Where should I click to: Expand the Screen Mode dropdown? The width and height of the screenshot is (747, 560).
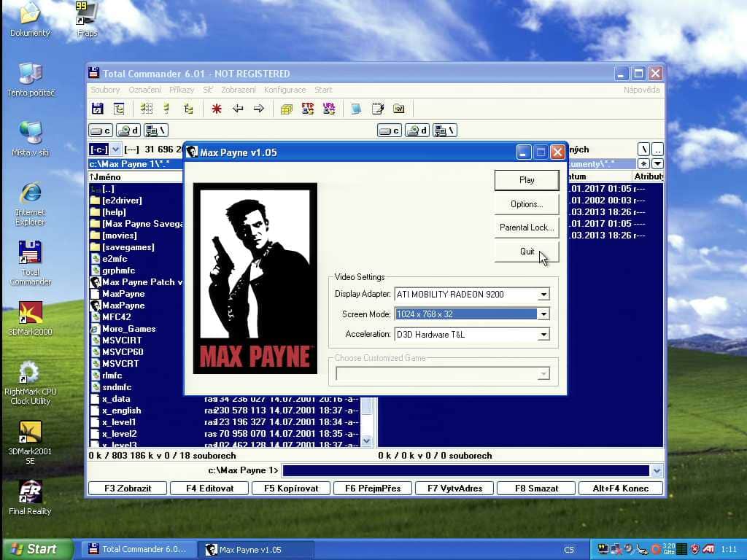click(543, 314)
